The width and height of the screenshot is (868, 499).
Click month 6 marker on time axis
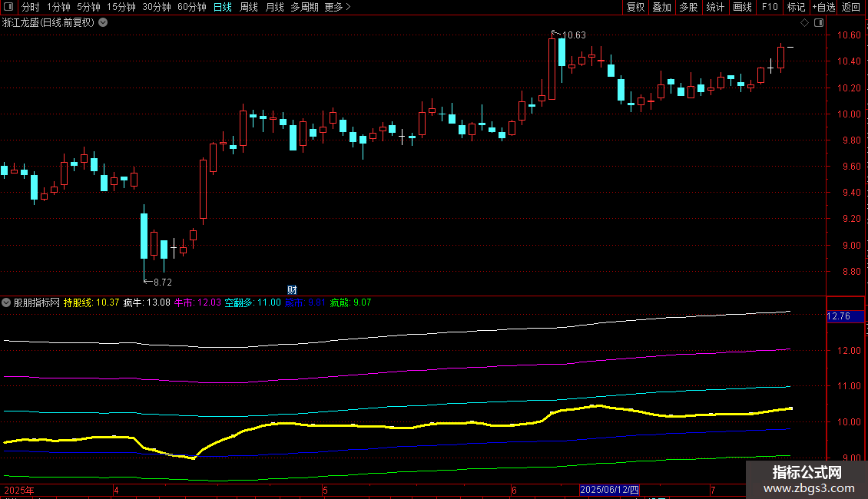(514, 490)
